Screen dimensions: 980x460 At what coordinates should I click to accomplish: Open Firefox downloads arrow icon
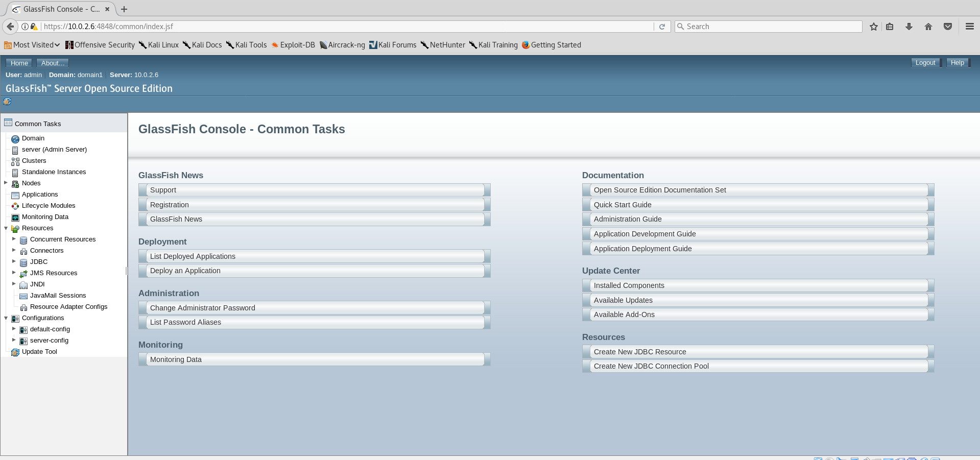pyautogui.click(x=909, y=27)
